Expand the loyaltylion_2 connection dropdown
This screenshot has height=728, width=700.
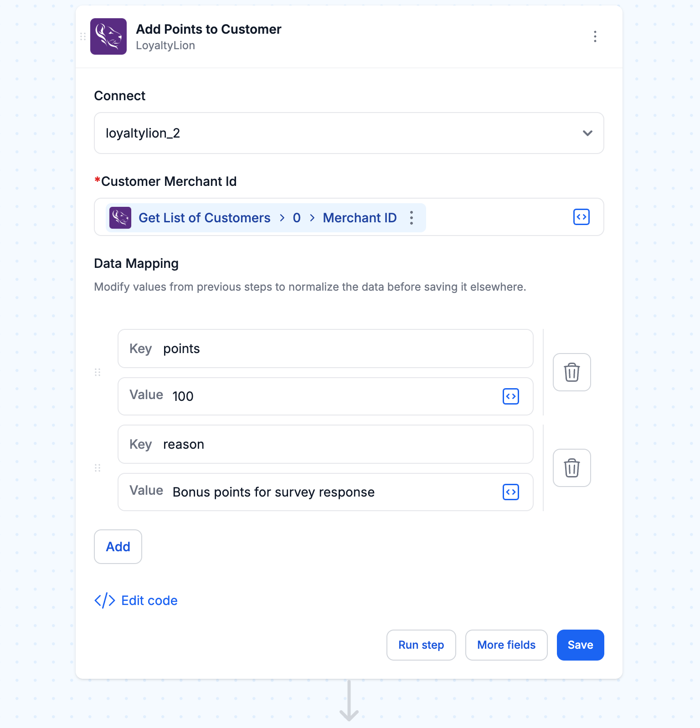click(349, 133)
